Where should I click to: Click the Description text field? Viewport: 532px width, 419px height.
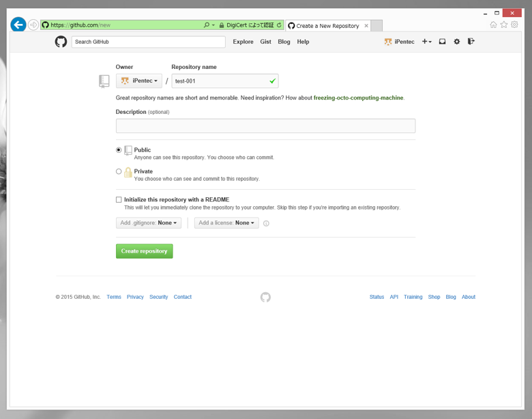coord(265,126)
